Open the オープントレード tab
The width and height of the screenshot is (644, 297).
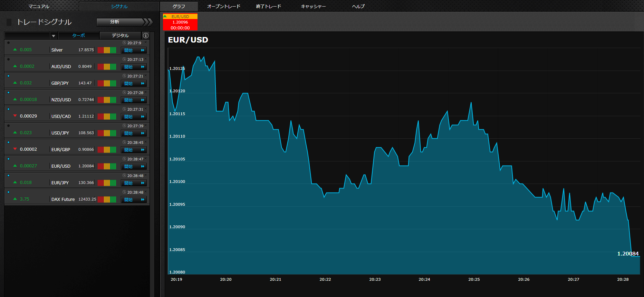(224, 6)
